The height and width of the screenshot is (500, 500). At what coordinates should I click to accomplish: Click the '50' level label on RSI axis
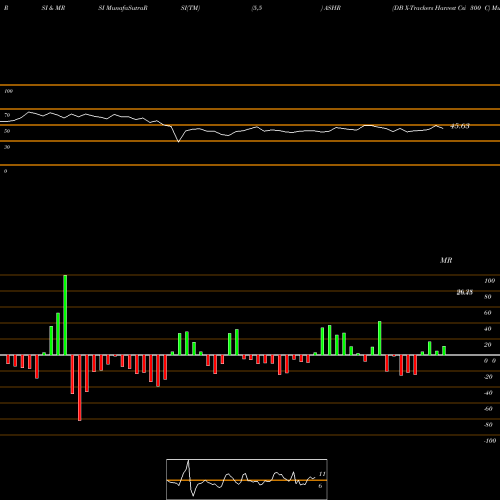click(x=7, y=131)
